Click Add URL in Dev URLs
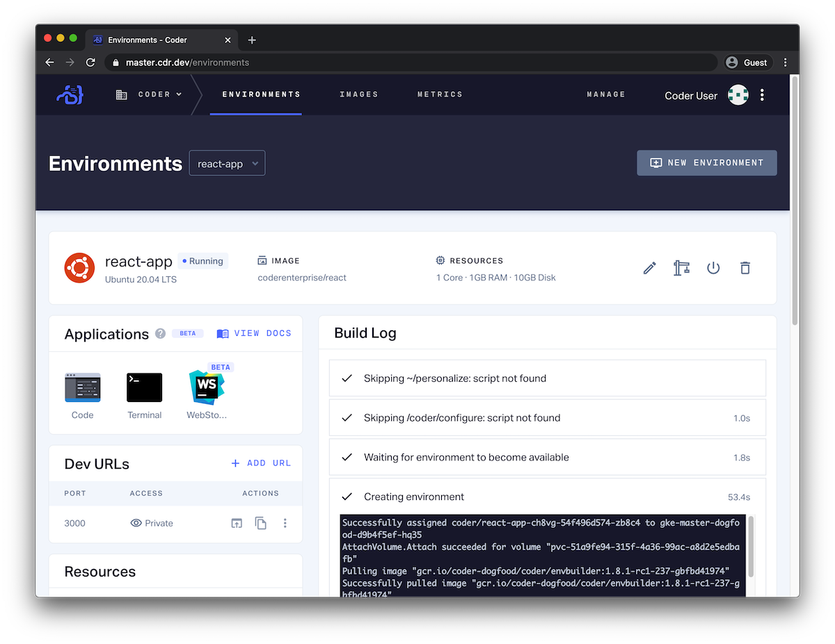 click(261, 463)
